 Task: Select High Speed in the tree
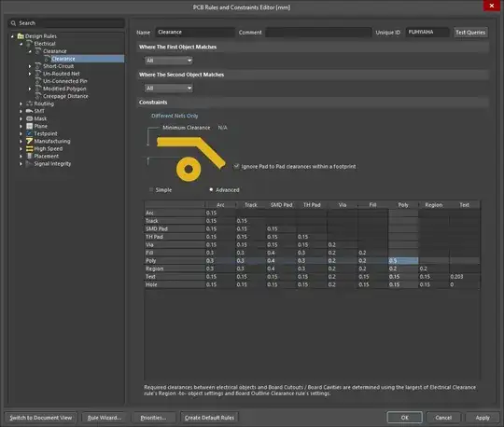pos(49,148)
